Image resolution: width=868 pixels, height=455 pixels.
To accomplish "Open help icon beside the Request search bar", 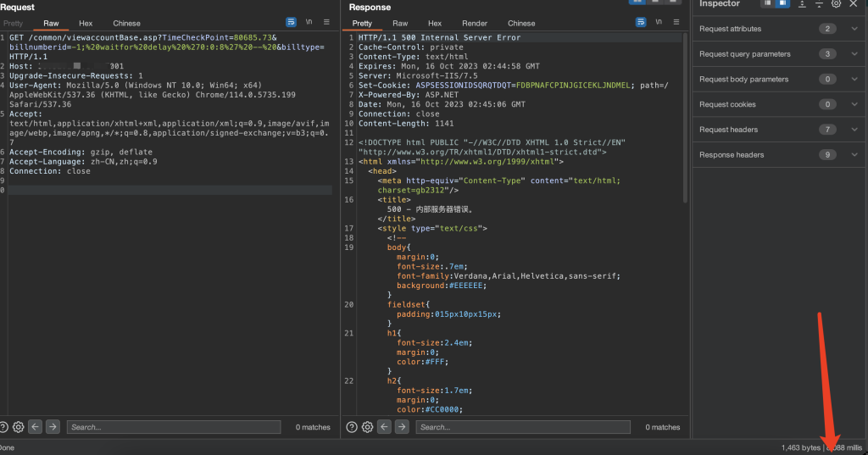I will pos(3,427).
